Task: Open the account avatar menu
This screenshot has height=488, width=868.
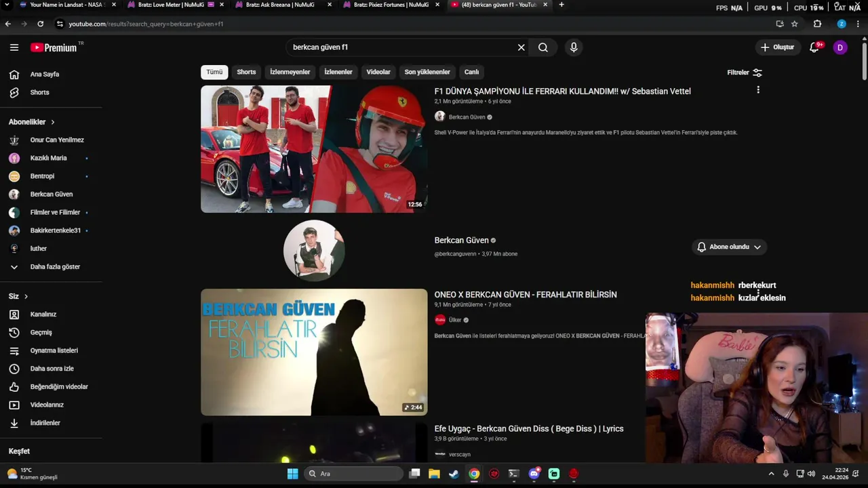Action: (x=840, y=47)
